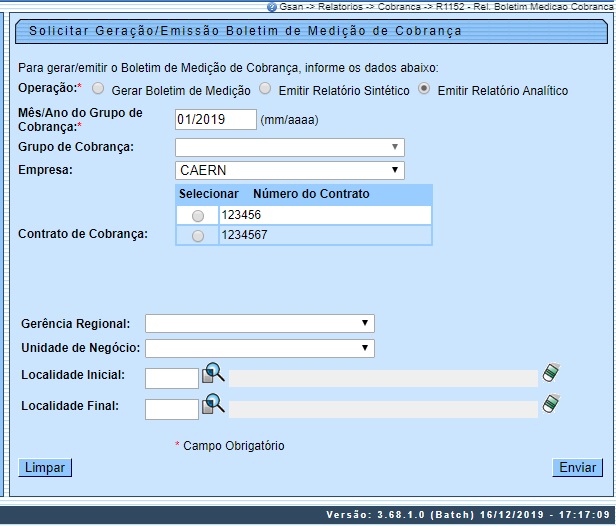
Task: Clear Localidade Inicial with eraser icon
Action: [x=551, y=373]
